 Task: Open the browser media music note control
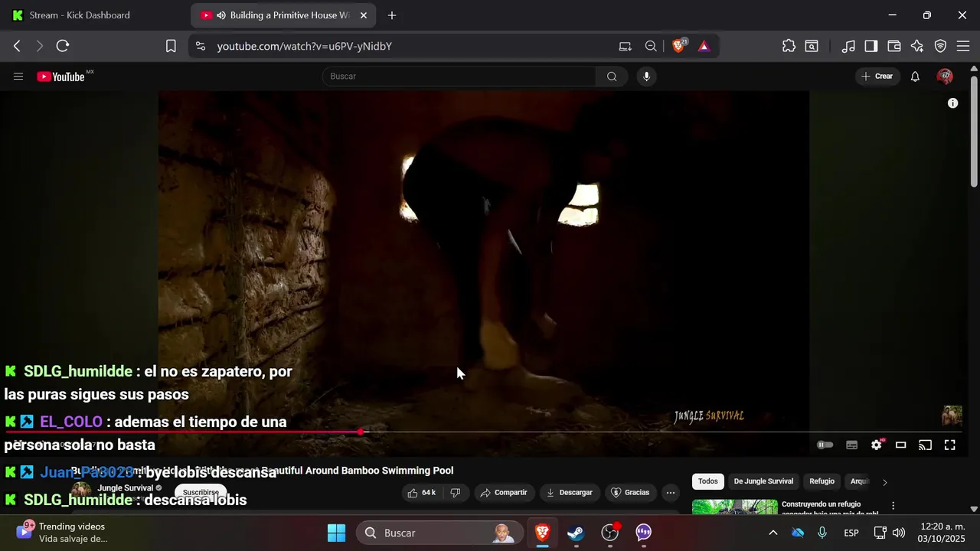(x=848, y=46)
